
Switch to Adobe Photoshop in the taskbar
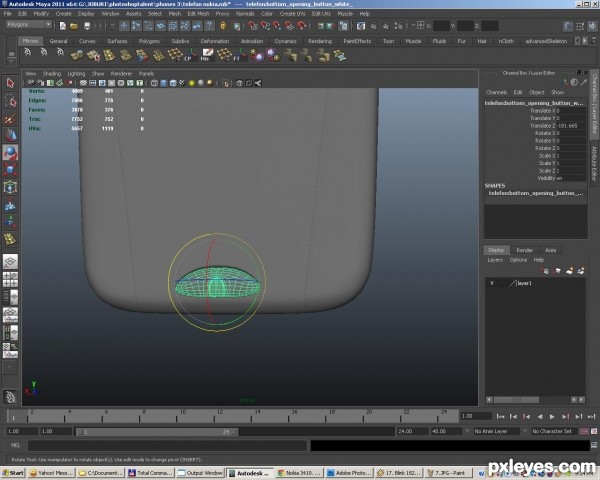[x=349, y=473]
